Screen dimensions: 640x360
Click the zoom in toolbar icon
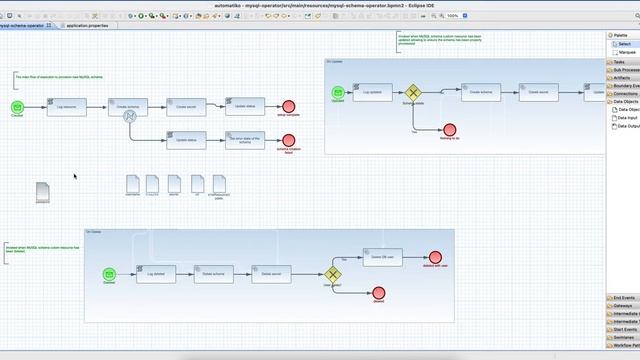pos(442,16)
